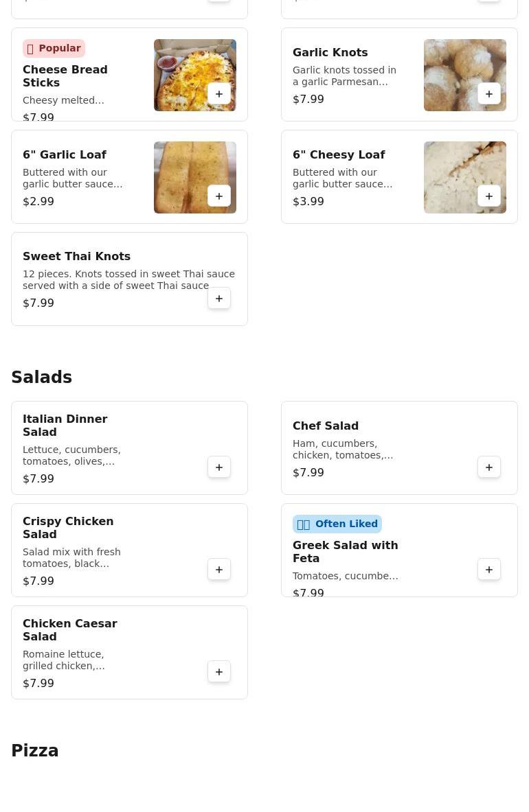The height and width of the screenshot is (812, 529).
Task: Open Greek Salad with Feta details
Action: 345,552
